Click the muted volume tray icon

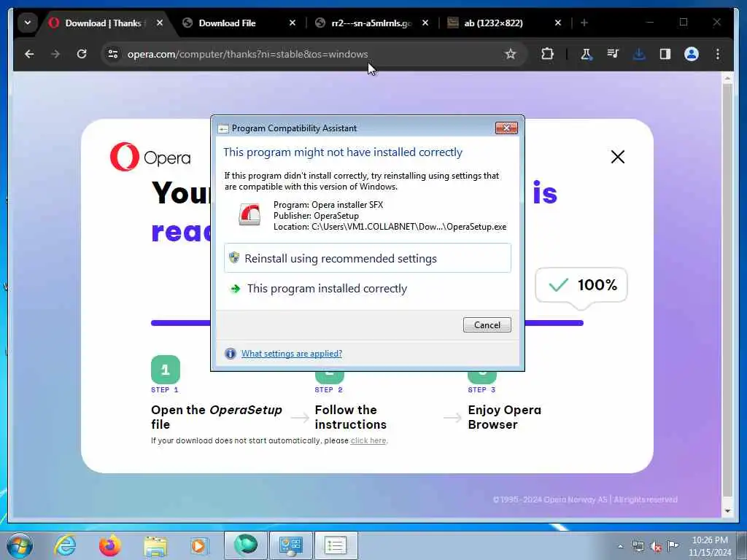[656, 546]
